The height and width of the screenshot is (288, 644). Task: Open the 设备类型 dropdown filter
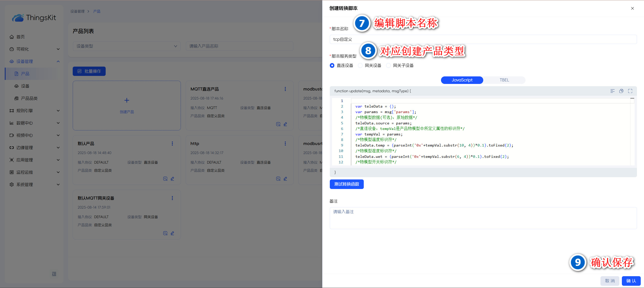(127, 46)
